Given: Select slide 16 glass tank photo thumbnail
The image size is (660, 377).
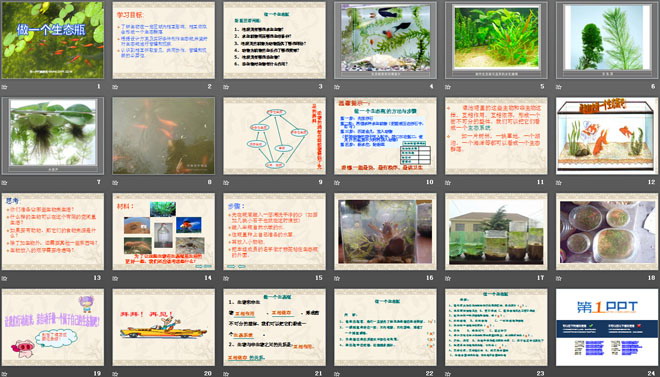Looking at the screenshot, I should (386, 231).
